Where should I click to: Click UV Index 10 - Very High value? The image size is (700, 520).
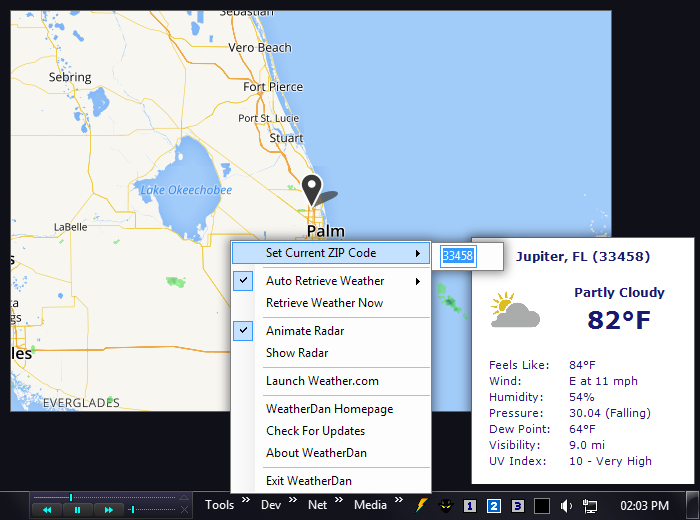(x=610, y=461)
